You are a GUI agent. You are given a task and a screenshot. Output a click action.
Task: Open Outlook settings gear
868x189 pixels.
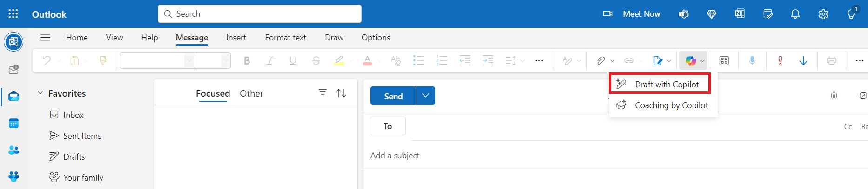point(823,14)
